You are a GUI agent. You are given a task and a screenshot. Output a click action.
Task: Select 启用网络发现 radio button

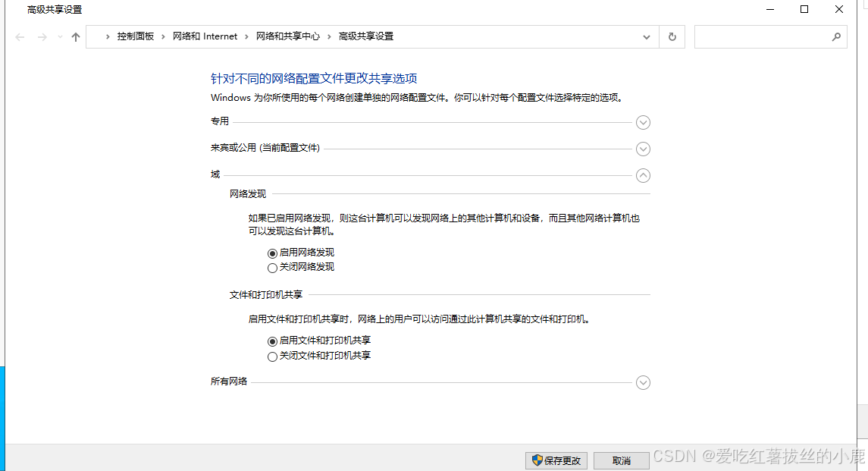click(273, 253)
